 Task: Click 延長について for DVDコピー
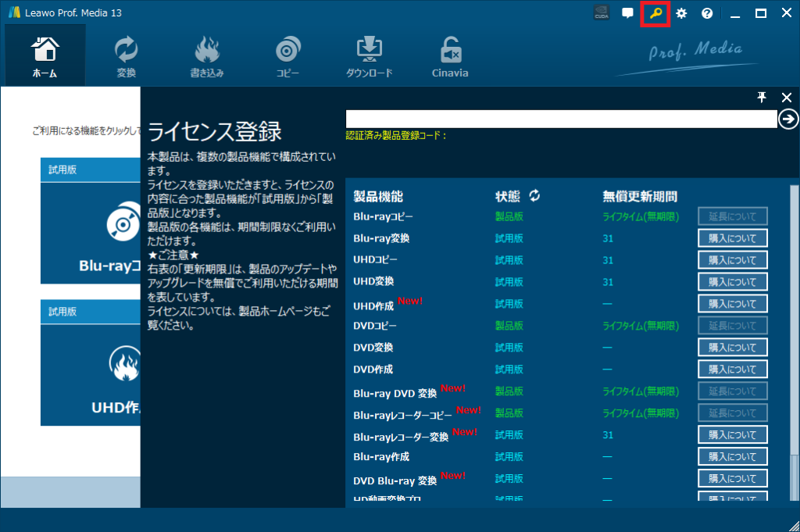click(x=733, y=326)
